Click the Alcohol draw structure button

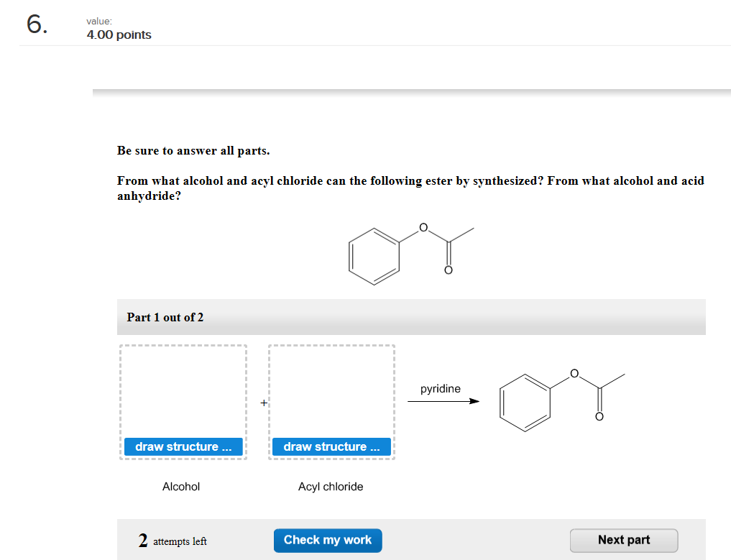[x=183, y=446]
